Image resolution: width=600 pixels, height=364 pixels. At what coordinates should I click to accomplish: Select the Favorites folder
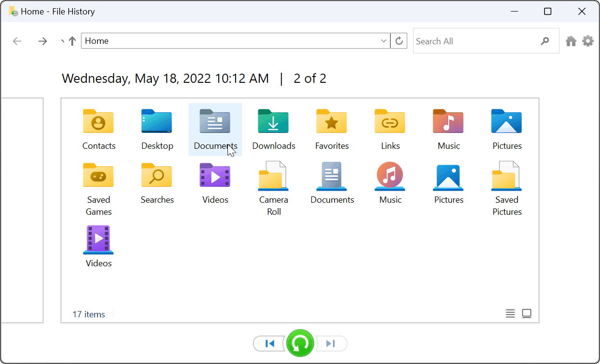pos(332,129)
